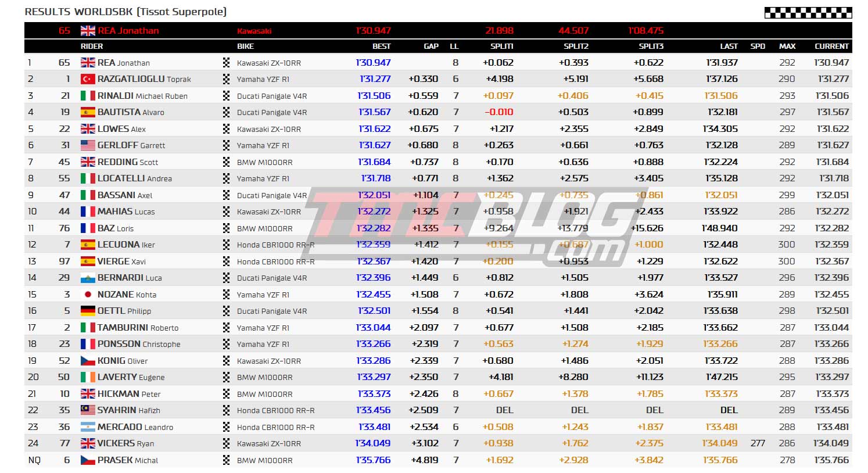This screenshot has height=473, width=868.
Task: Click the UK flag beside REDDING Scott
Action: pos(88,162)
